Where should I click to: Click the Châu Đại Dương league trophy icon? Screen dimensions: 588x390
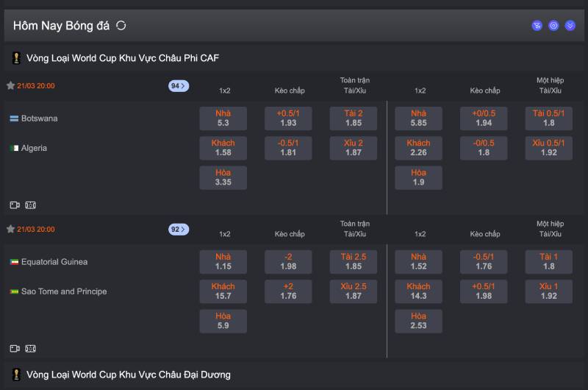[x=16, y=375]
